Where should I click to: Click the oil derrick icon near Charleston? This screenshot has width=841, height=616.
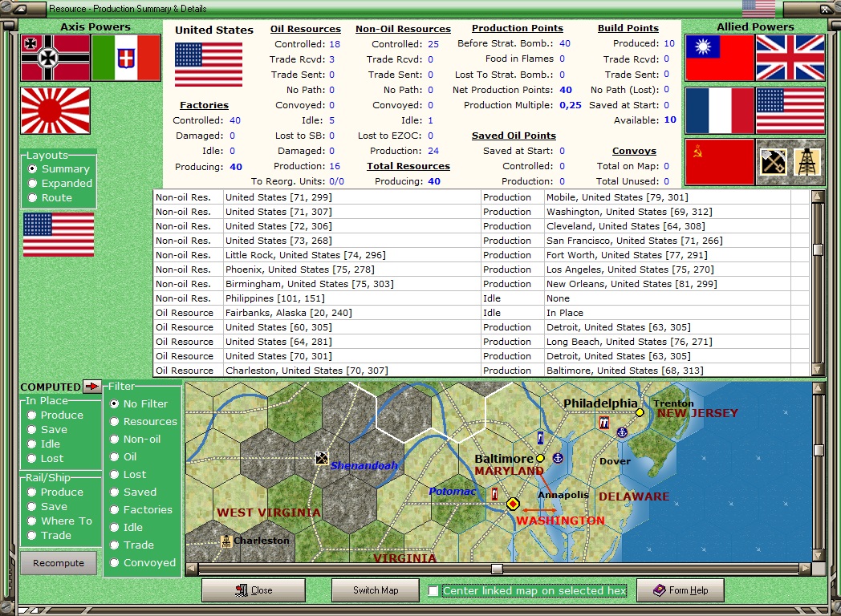click(x=226, y=541)
